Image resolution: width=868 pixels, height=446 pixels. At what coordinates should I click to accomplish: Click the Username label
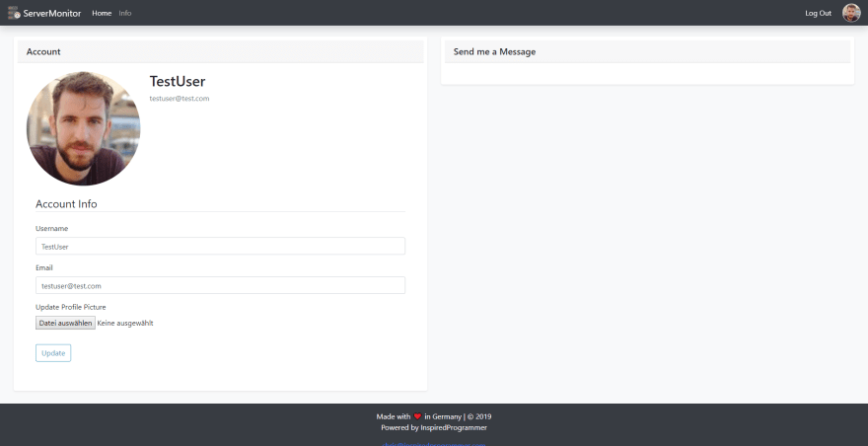click(51, 228)
